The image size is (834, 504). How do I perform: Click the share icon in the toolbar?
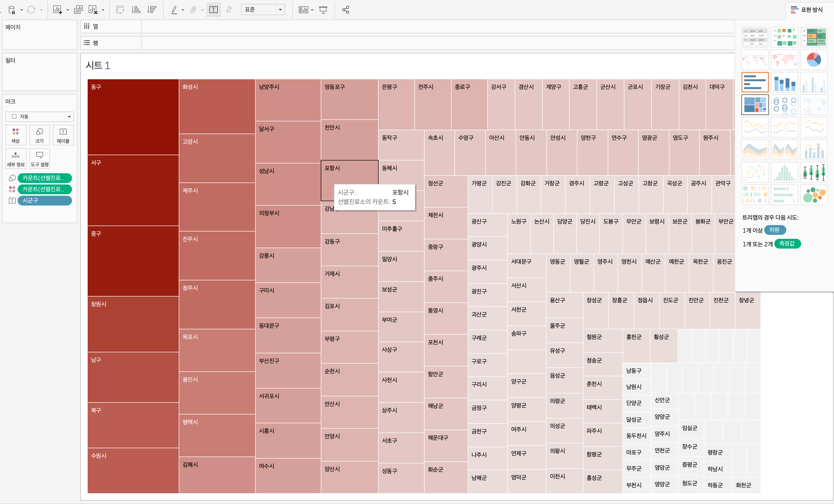click(346, 10)
